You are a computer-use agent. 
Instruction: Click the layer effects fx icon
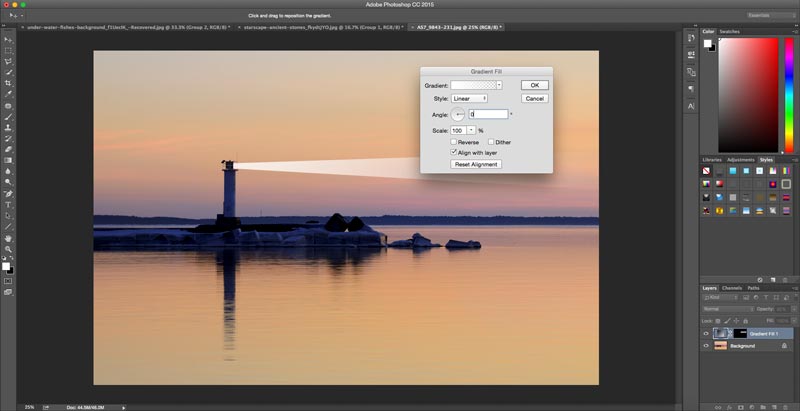pos(729,407)
